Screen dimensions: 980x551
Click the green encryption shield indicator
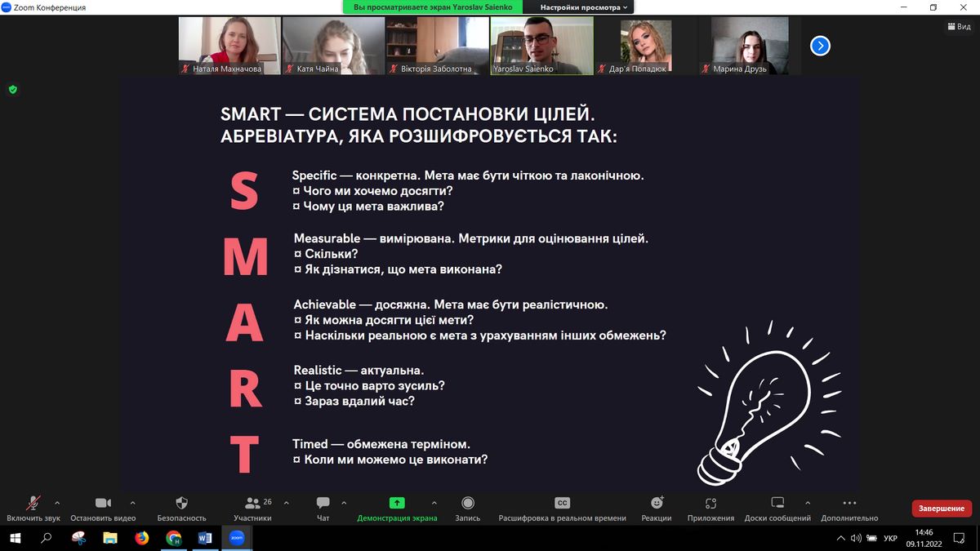click(13, 89)
